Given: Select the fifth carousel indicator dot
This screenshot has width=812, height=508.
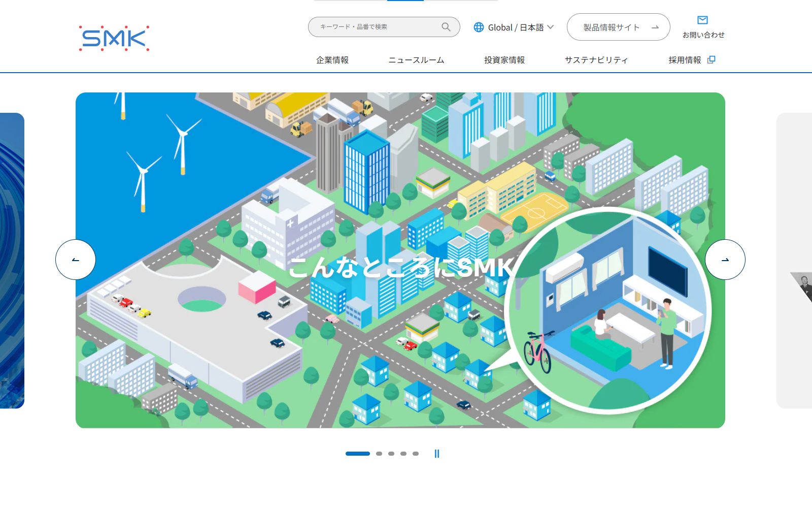Looking at the screenshot, I should (x=416, y=454).
